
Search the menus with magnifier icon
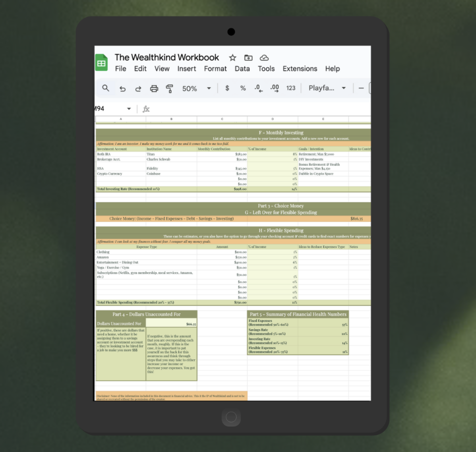click(106, 88)
